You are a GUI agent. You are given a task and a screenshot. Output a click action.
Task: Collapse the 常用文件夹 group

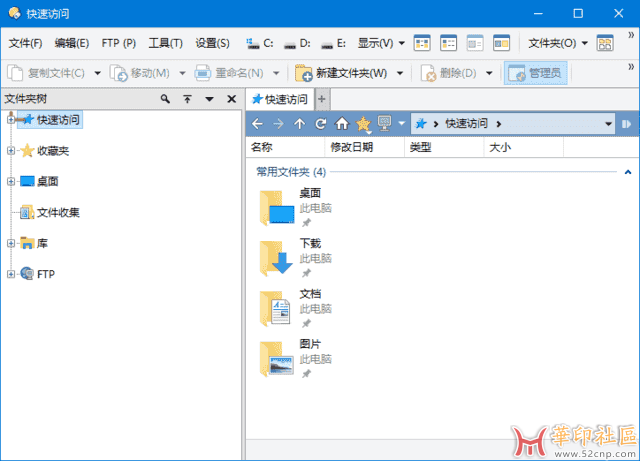[x=627, y=172]
